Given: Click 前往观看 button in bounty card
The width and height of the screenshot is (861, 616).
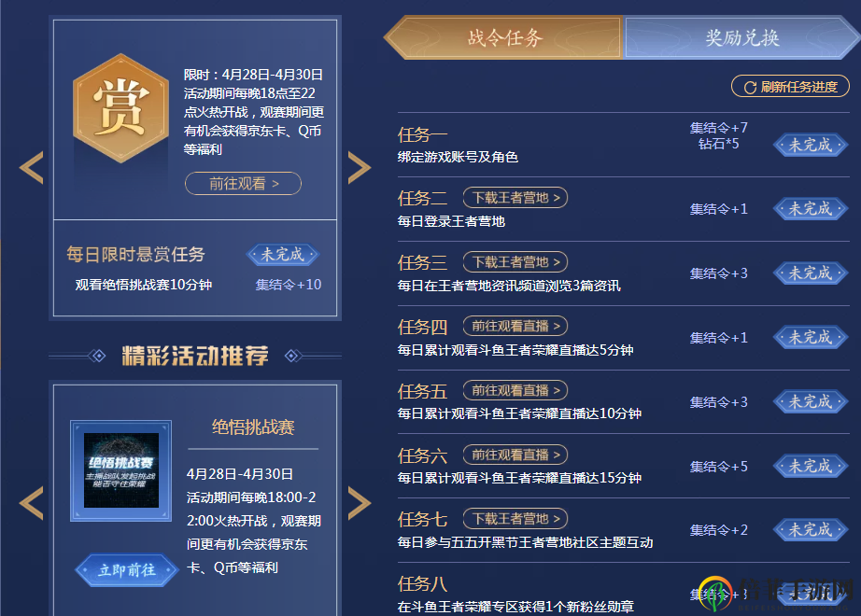Looking at the screenshot, I should [243, 183].
